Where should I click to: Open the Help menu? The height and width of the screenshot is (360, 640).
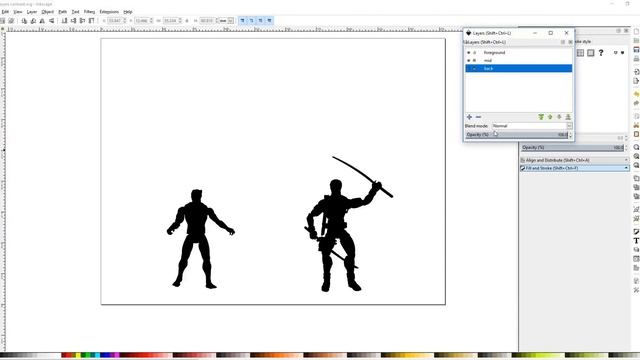(x=127, y=12)
